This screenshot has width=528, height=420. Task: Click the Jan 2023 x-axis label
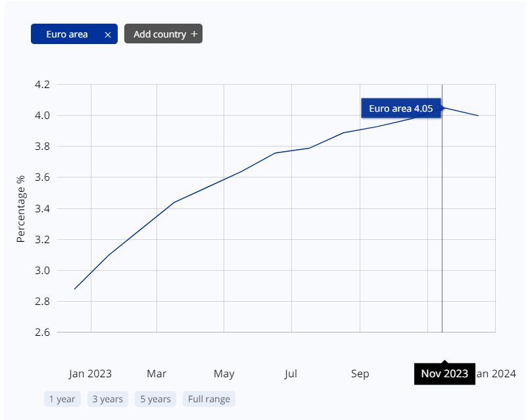point(90,374)
